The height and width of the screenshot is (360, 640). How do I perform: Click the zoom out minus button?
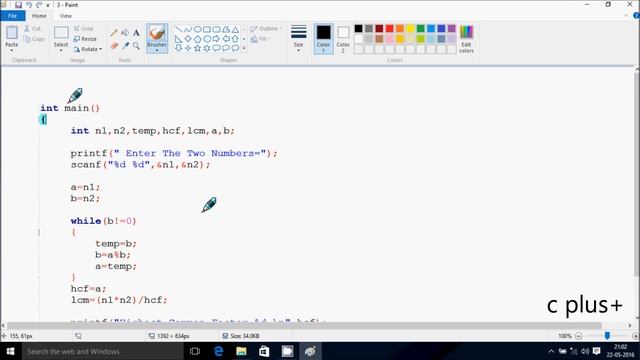tap(578, 336)
